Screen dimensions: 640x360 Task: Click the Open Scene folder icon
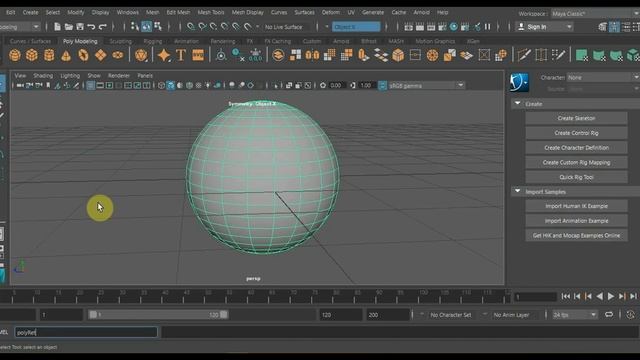tap(69, 27)
